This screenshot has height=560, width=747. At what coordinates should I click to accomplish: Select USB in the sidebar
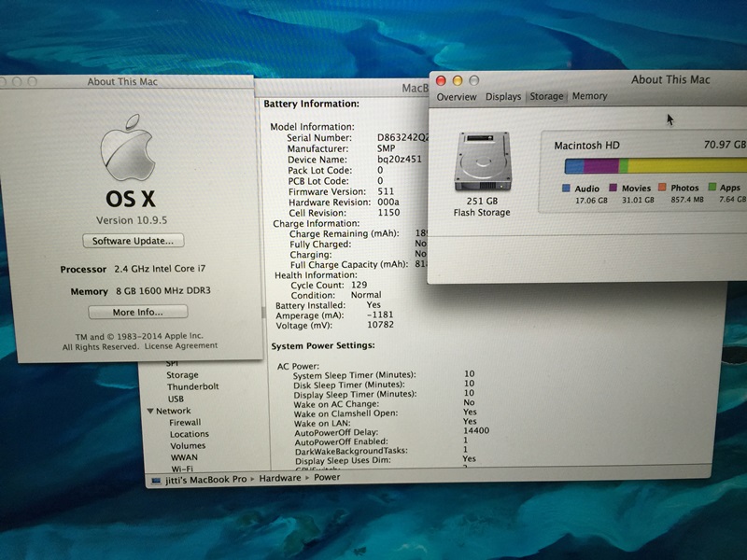176,399
